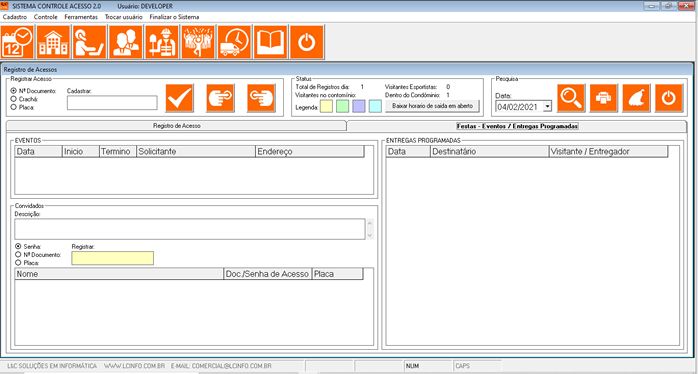
Task: Open the open book toolbar icon
Action: coord(270,42)
